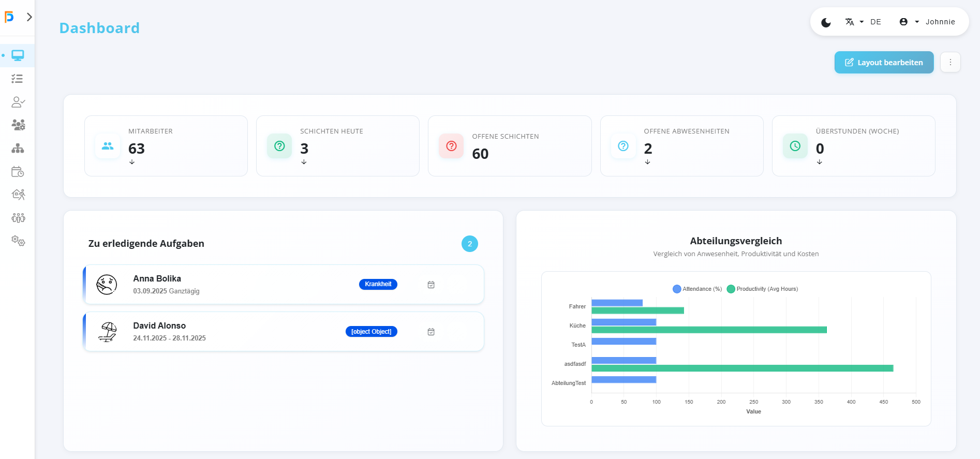Click the Fahrer chart axis label
This screenshot has width=980, height=459.
coord(577,306)
